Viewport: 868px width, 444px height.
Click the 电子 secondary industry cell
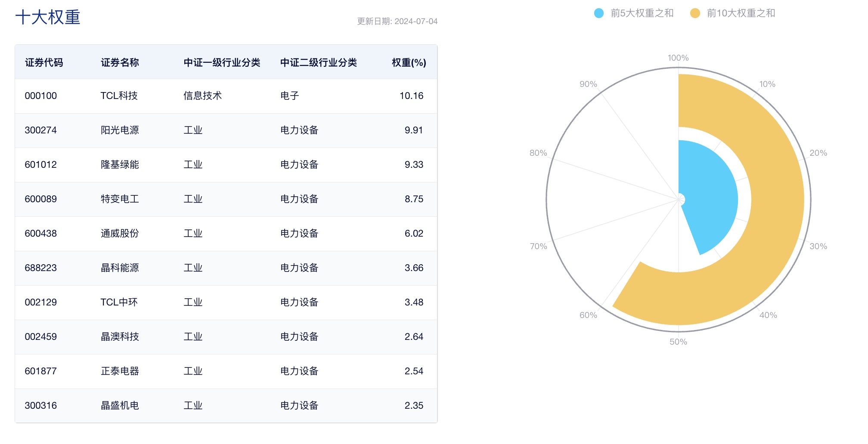tap(289, 96)
